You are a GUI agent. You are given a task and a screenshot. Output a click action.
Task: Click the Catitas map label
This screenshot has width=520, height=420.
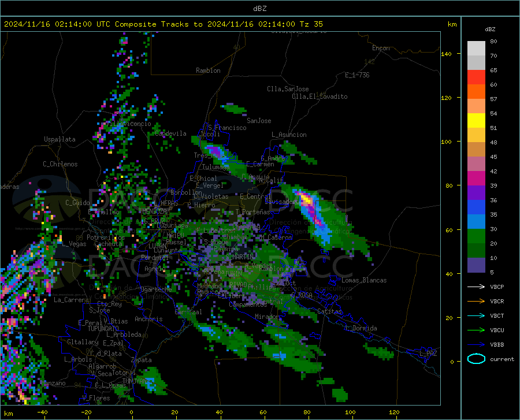[x=329, y=311]
